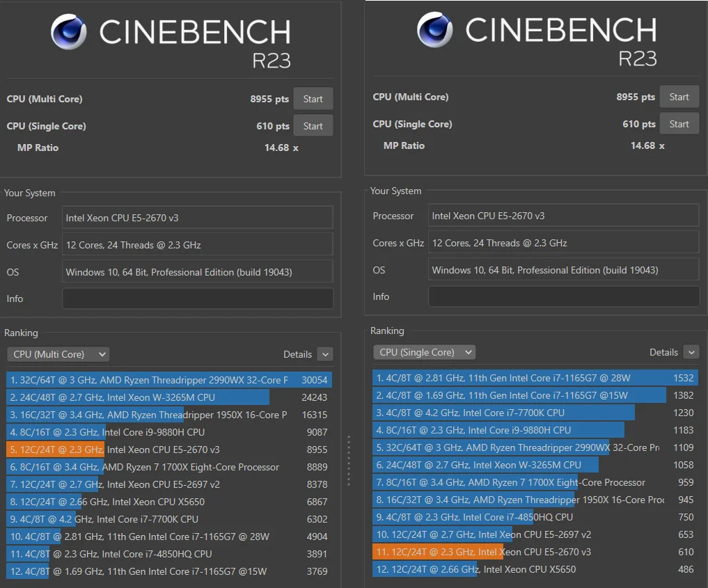Viewport: 708px width, 588px height.
Task: Select Core i7-7700K row scoring 6302
Action: [169, 519]
